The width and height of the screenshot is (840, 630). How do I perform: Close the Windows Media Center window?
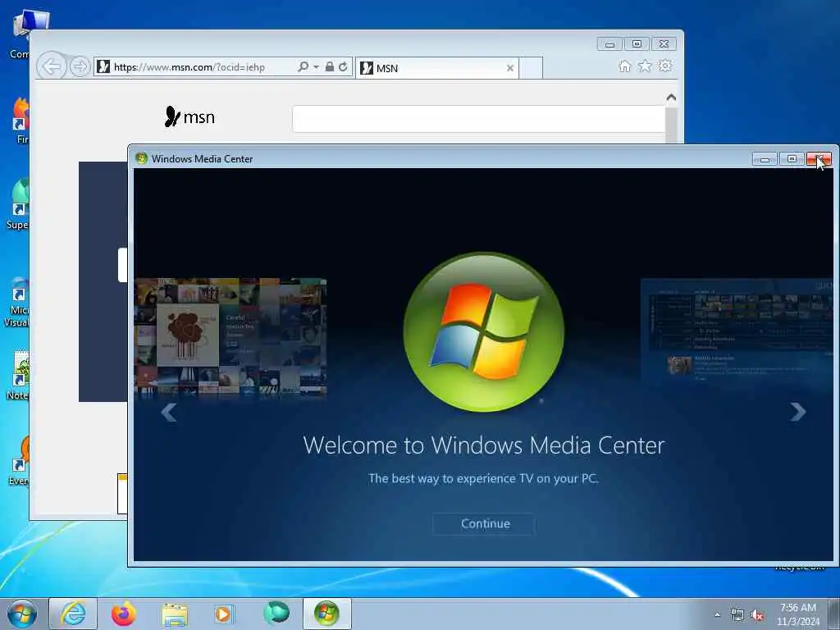tap(819, 159)
